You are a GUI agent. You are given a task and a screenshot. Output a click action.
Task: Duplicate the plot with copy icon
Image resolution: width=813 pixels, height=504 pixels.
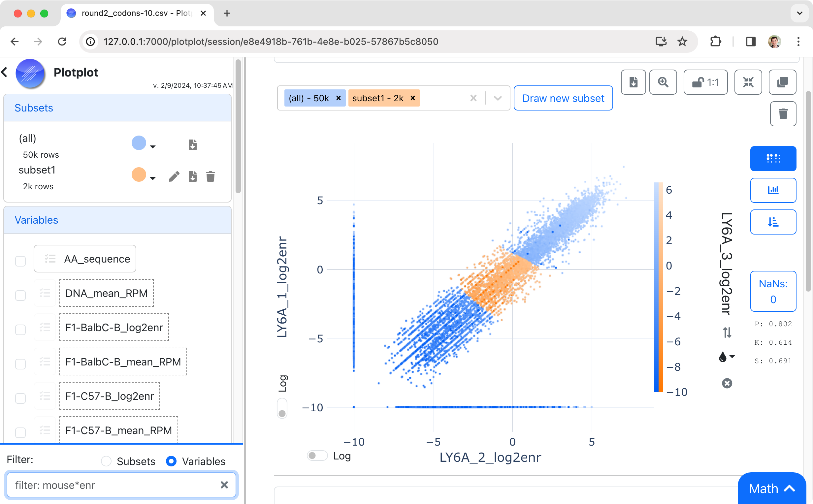pos(782,82)
